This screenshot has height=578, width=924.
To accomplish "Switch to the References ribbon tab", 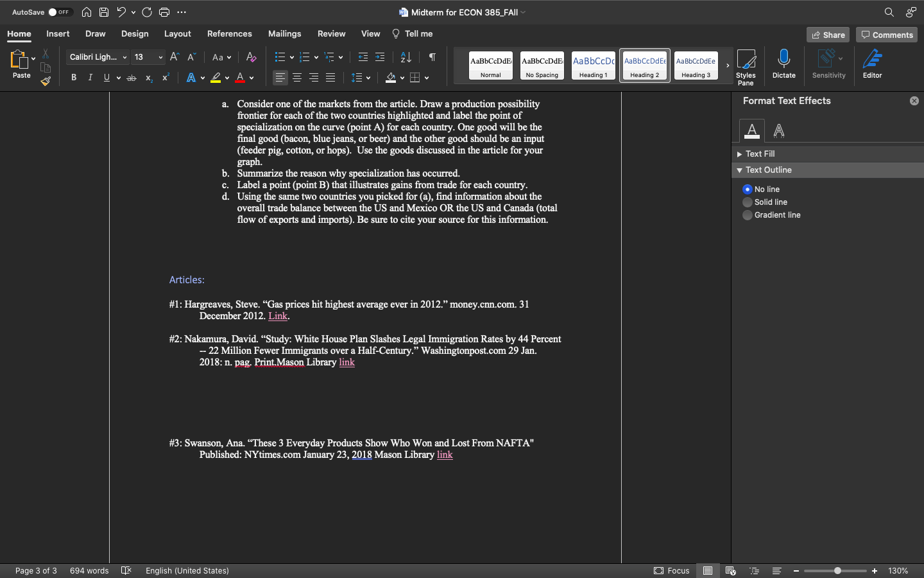I will (229, 34).
